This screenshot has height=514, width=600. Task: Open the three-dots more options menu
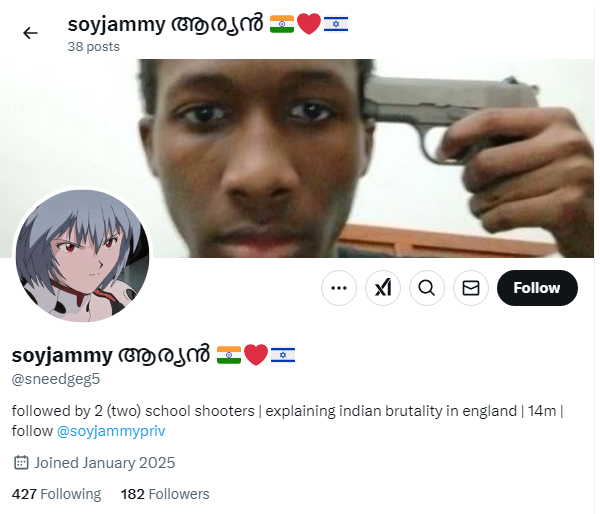339,288
